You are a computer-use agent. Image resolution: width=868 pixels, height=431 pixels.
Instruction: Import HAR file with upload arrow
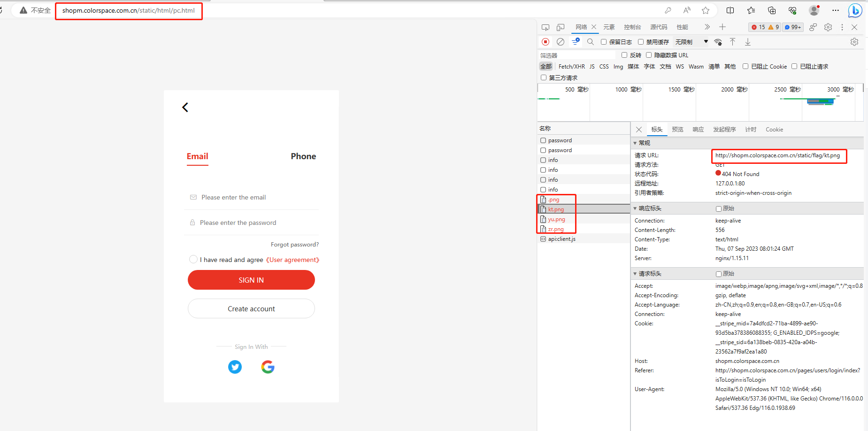(732, 42)
